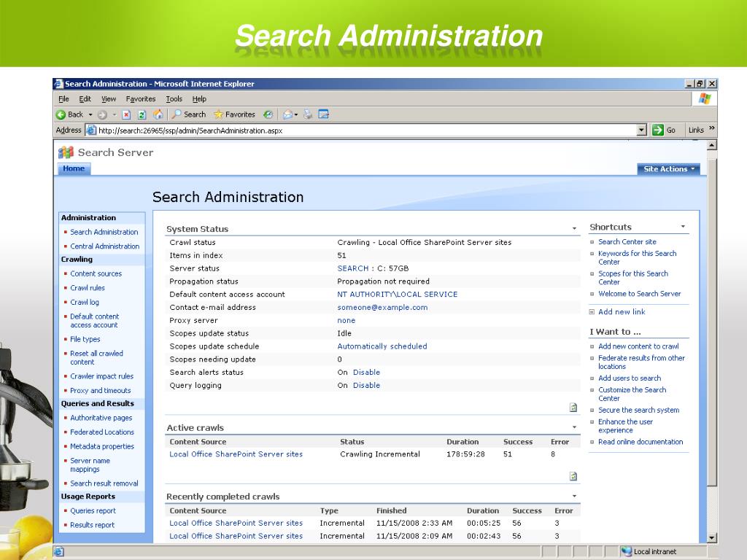Screen dimensions: 747x560
Task: Expand the Site Actions menu
Action: (668, 169)
